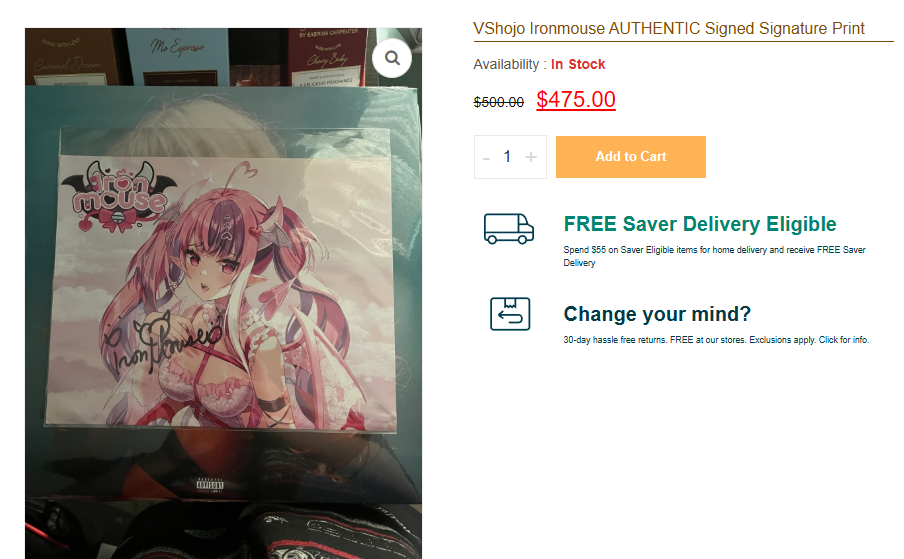
Task: Add the item to cart
Action: [631, 157]
